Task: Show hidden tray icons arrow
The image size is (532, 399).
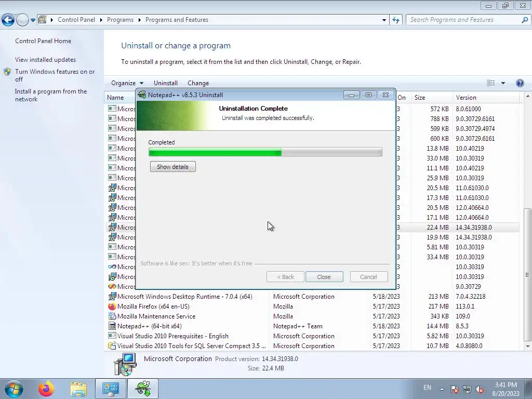Action: point(442,389)
